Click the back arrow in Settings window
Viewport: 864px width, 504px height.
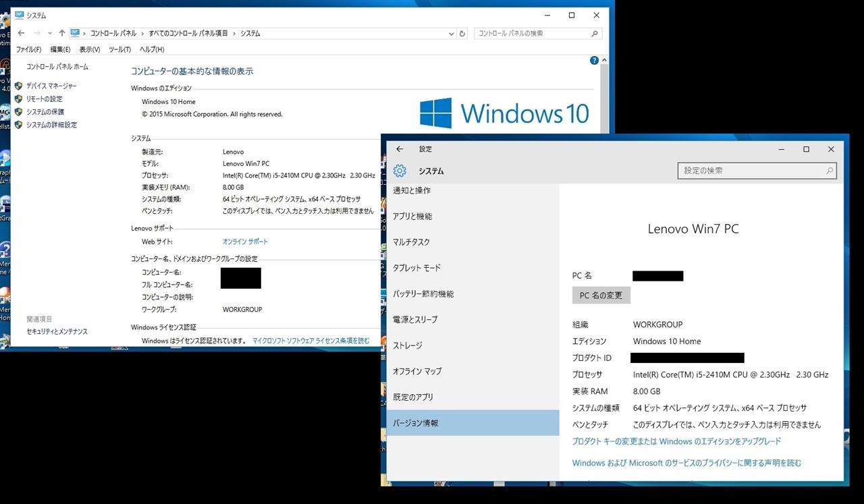click(400, 149)
